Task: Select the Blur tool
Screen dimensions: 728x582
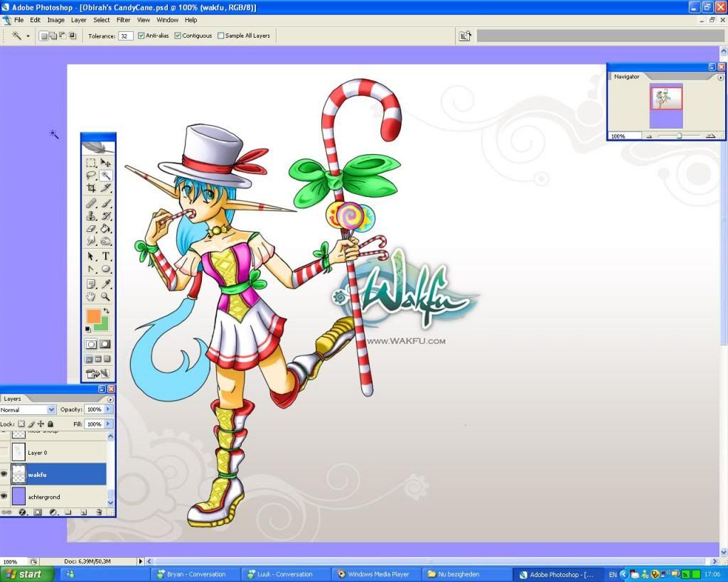Action: tap(91, 241)
